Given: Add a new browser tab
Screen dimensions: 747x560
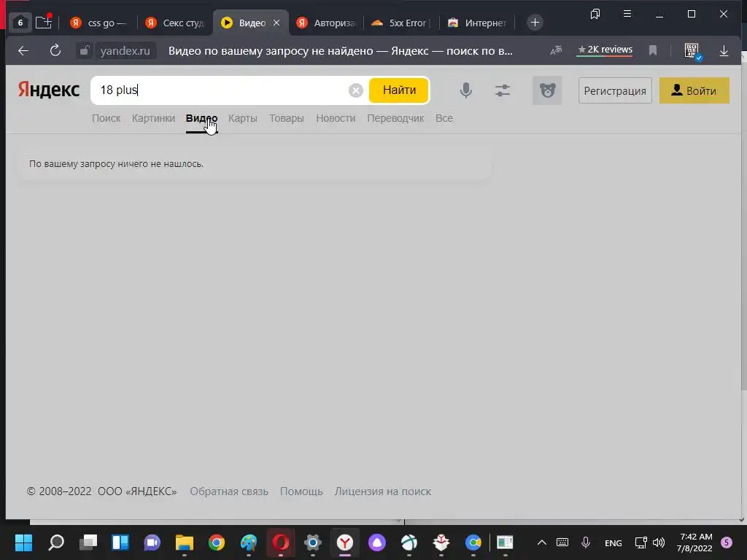Looking at the screenshot, I should click(x=535, y=23).
